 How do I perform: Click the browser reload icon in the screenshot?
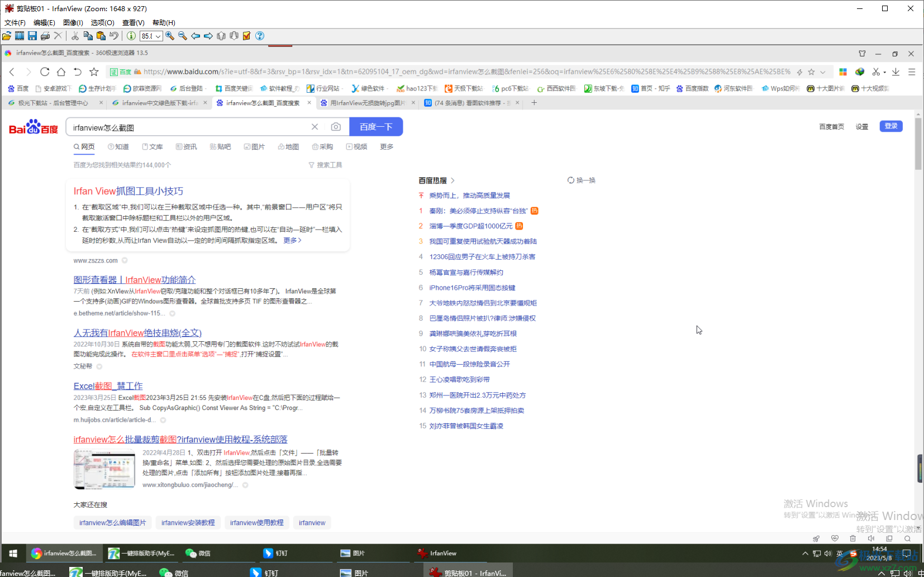tap(45, 71)
